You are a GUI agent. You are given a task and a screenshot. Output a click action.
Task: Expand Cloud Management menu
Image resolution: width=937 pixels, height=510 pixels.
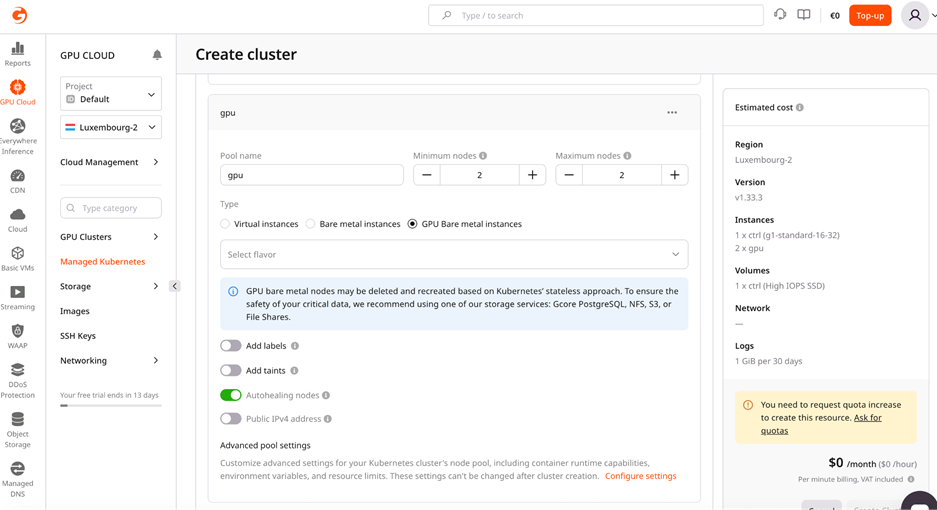pos(110,162)
